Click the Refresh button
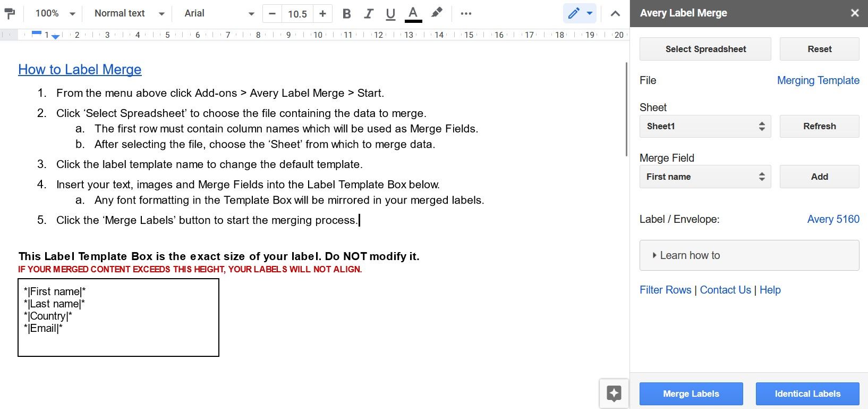868x409 pixels. pos(819,127)
